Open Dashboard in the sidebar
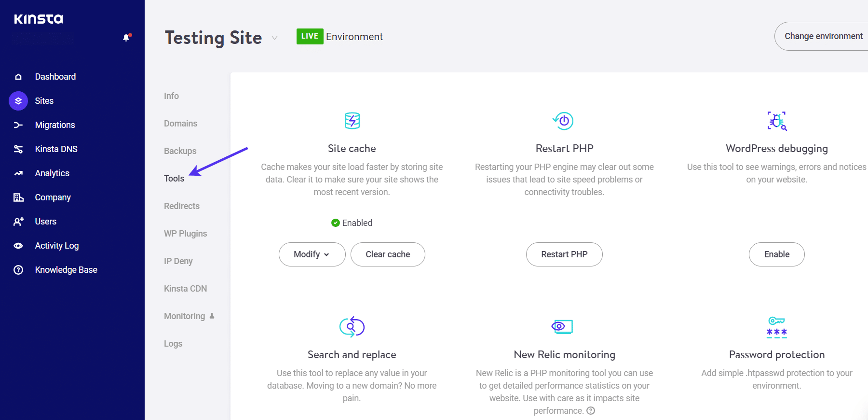 click(55, 77)
